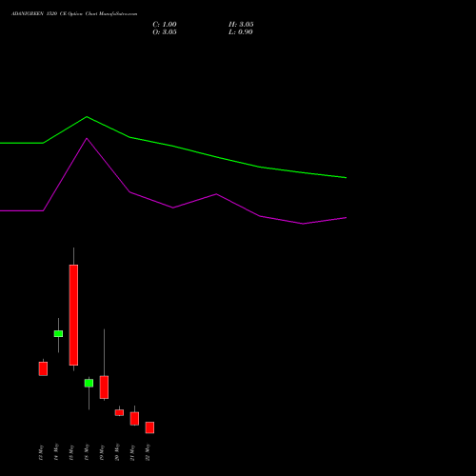Click the 19 May date label

(x=102, y=452)
